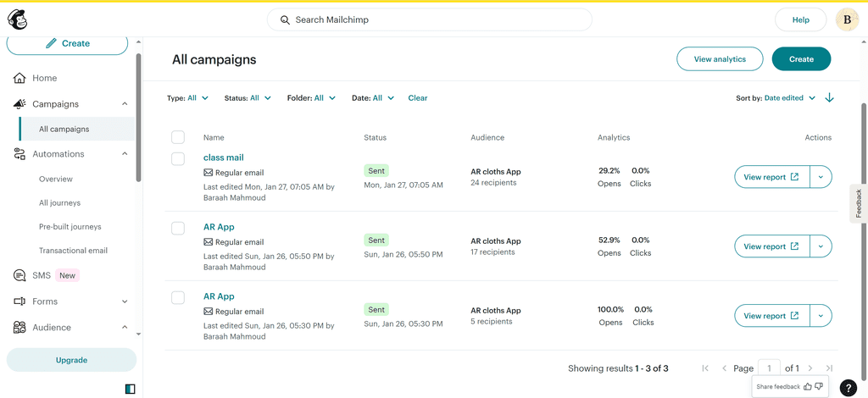
Task: Click external link icon for 17-recipient AR App report
Action: tap(794, 246)
